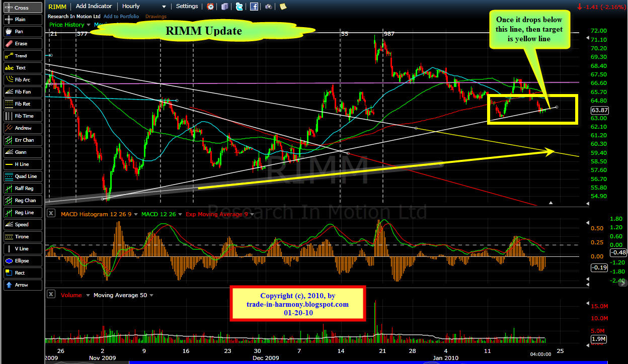
Task: Close the MACD indicator panel
Action: click(51, 213)
